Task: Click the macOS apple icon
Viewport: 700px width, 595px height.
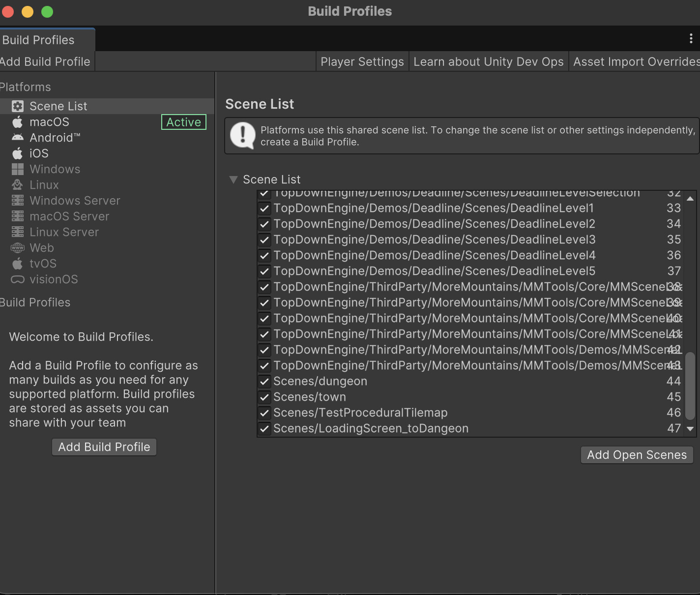Action: point(18,122)
